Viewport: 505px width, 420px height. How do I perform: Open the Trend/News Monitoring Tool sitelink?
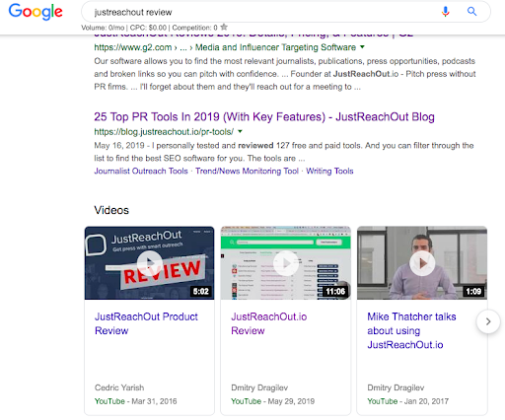[247, 171]
